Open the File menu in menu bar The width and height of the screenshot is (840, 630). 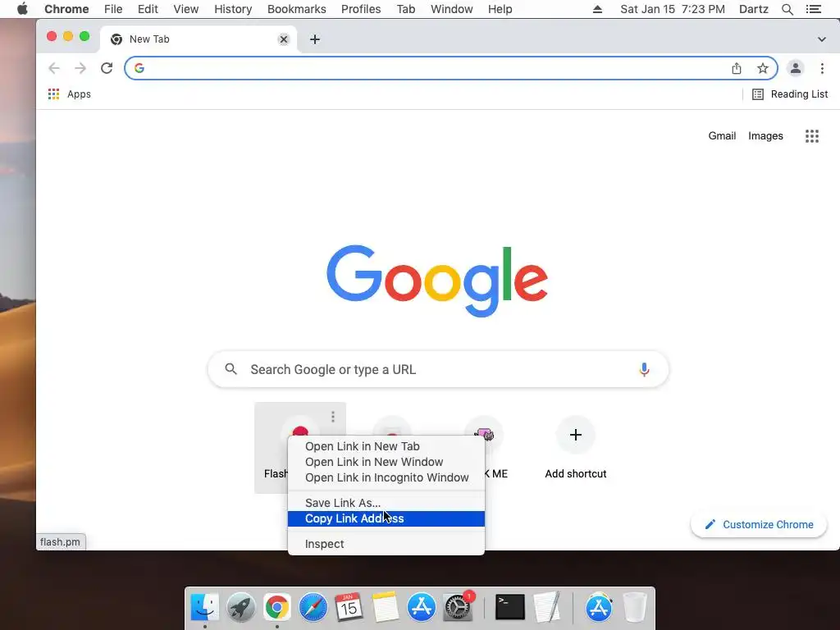113,9
